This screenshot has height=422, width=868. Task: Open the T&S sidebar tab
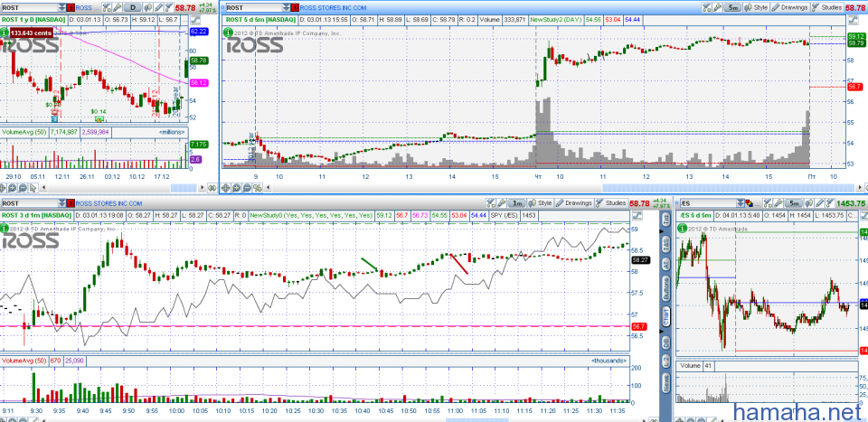666,243
